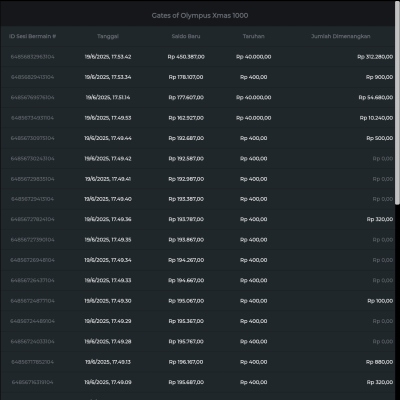Select balance 'Rp 193.867,00'
Screen dimensions: 400x400
coord(186,240)
